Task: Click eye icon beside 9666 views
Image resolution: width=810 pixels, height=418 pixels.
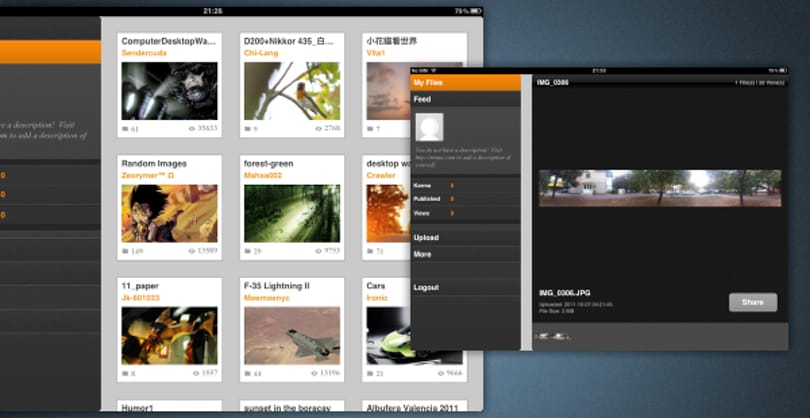Action: 441,373
